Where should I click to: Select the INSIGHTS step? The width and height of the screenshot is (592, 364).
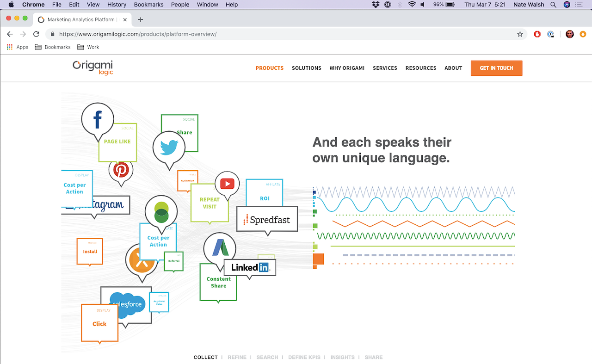[x=342, y=358]
